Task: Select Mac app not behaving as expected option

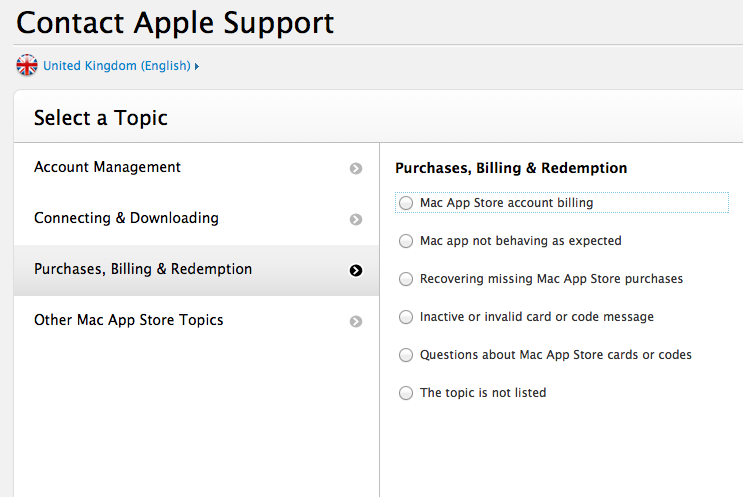Action: tap(406, 241)
